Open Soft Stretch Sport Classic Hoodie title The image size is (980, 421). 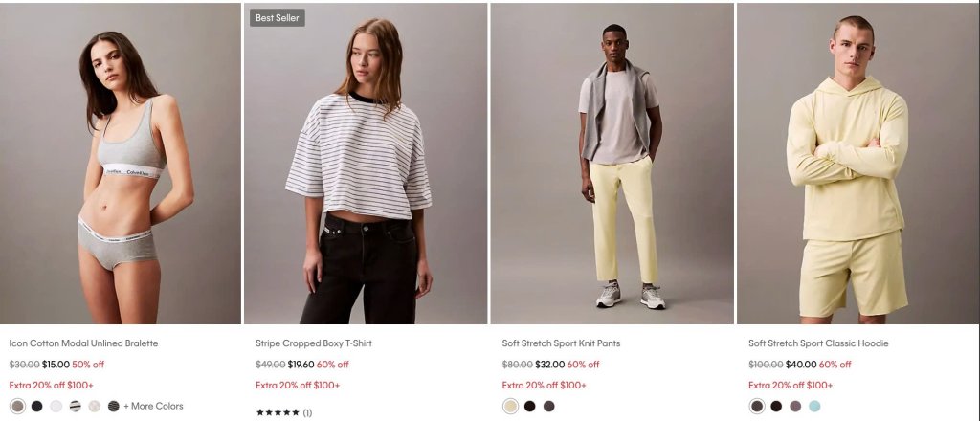(818, 343)
